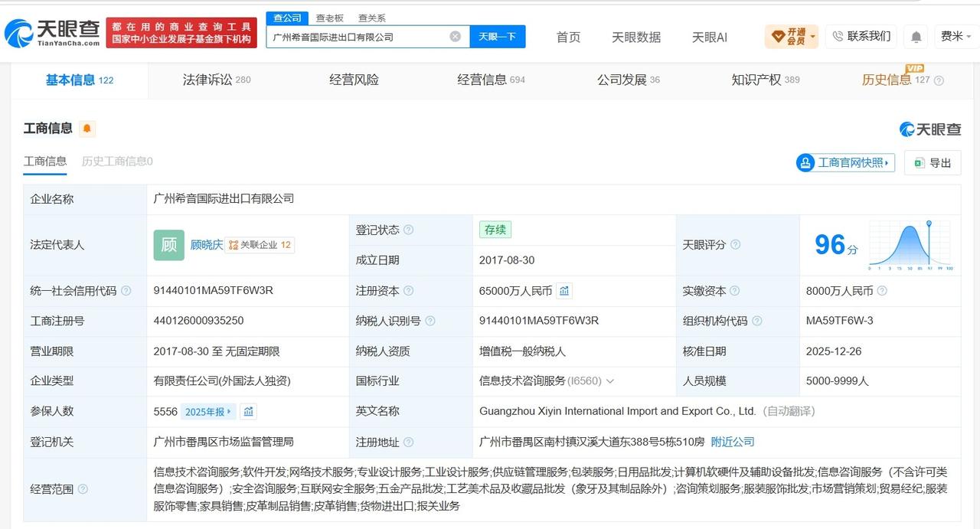The width and height of the screenshot is (980, 529).
Task: Click the 增值税一般纳税人 value
Action: coord(522,351)
